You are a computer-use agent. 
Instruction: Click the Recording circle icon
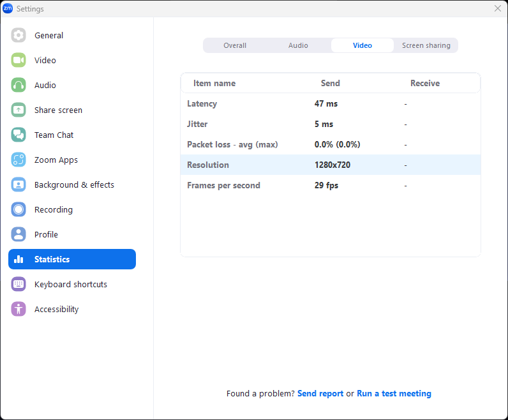pyautogui.click(x=19, y=210)
